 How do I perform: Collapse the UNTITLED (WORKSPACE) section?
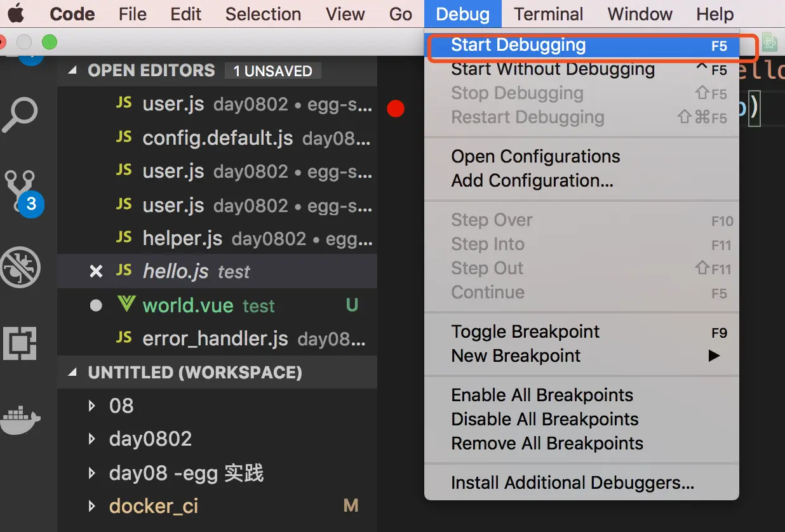tap(74, 372)
